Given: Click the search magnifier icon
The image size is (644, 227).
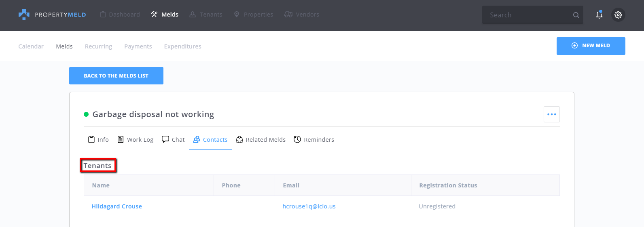Looking at the screenshot, I should pyautogui.click(x=576, y=15).
